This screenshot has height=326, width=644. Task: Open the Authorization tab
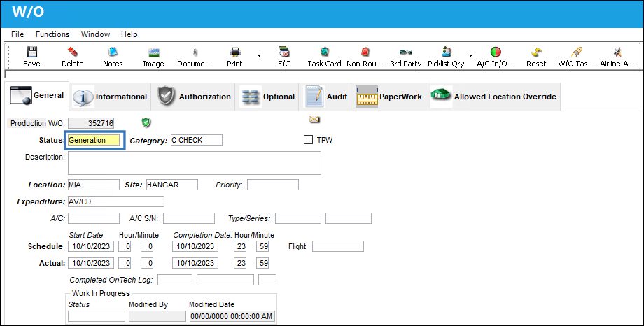[193, 97]
